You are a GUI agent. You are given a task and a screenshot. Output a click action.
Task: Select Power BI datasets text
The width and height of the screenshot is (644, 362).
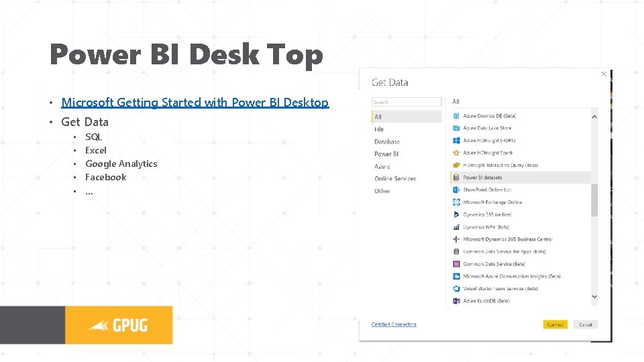[x=482, y=177]
